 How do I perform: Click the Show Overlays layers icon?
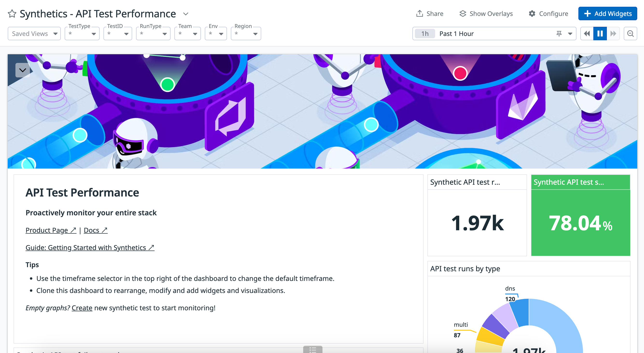coord(463,14)
